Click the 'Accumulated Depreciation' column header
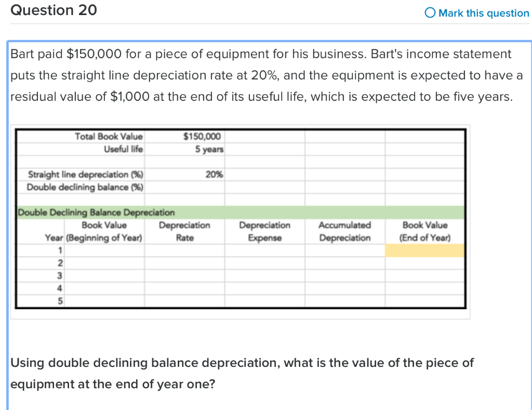Viewport: 532px width, 410px height. (x=345, y=230)
